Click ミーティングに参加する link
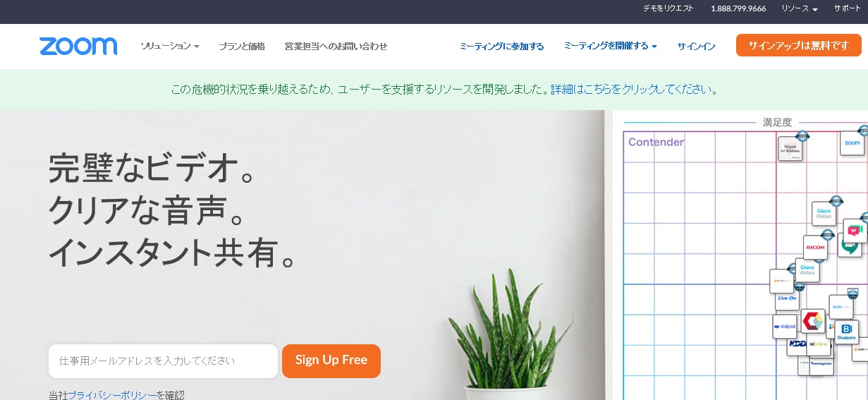The height and width of the screenshot is (400, 868). (501, 46)
